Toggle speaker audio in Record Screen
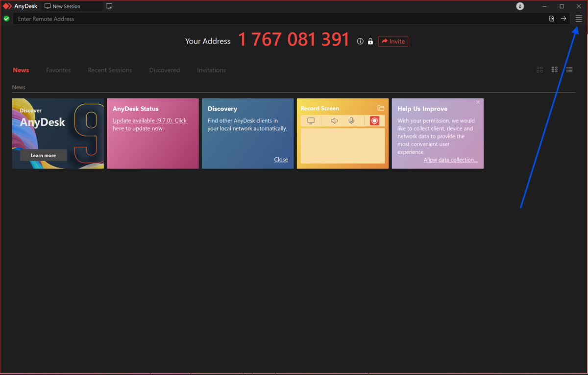 click(334, 121)
